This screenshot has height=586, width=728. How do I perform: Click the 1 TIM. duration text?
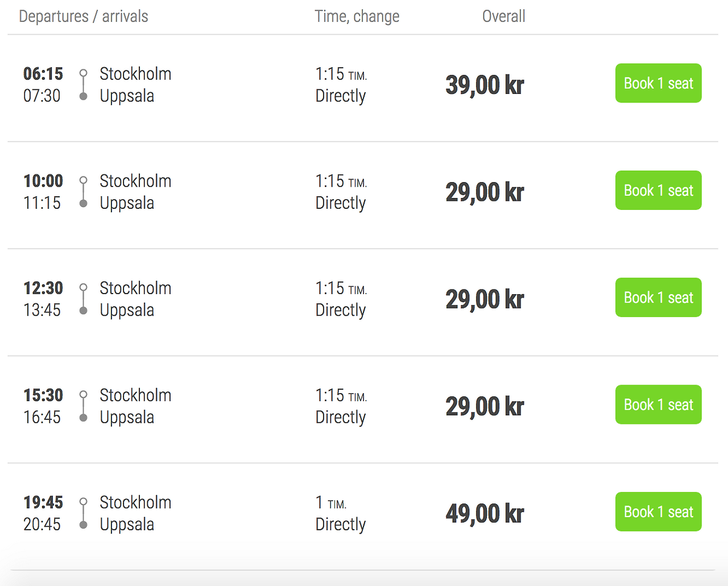point(331,503)
